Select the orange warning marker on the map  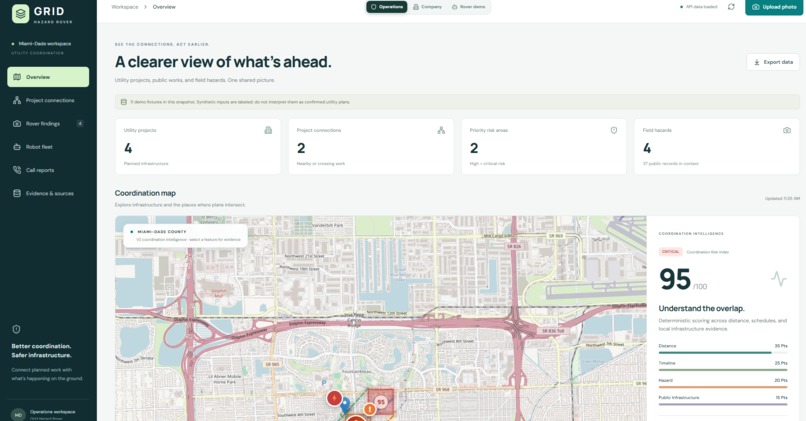[370, 409]
